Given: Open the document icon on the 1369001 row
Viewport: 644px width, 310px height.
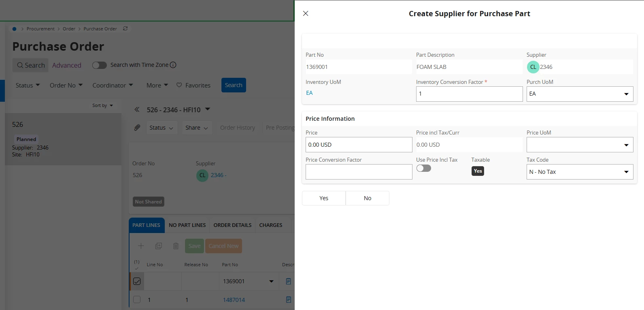Looking at the screenshot, I should coord(288,281).
